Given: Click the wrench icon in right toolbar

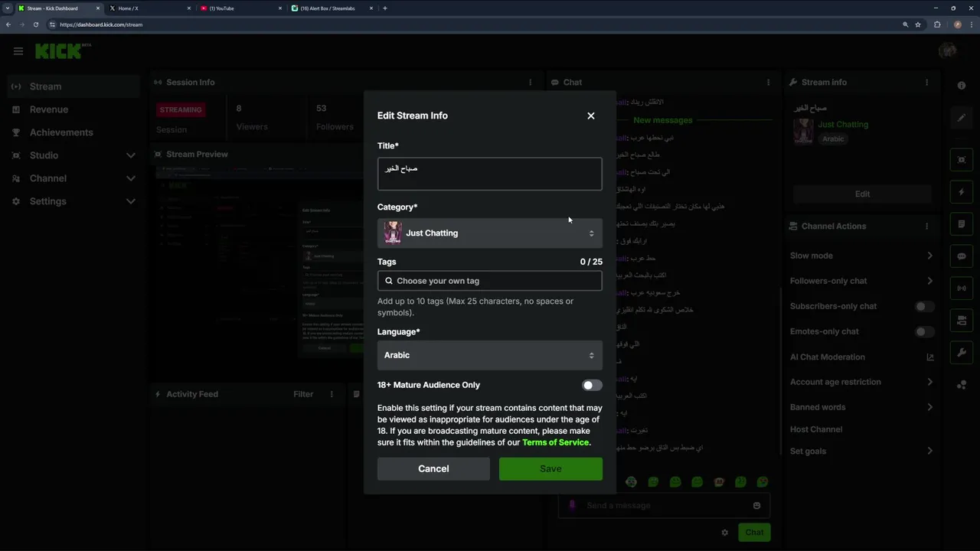Looking at the screenshot, I should click(x=962, y=352).
